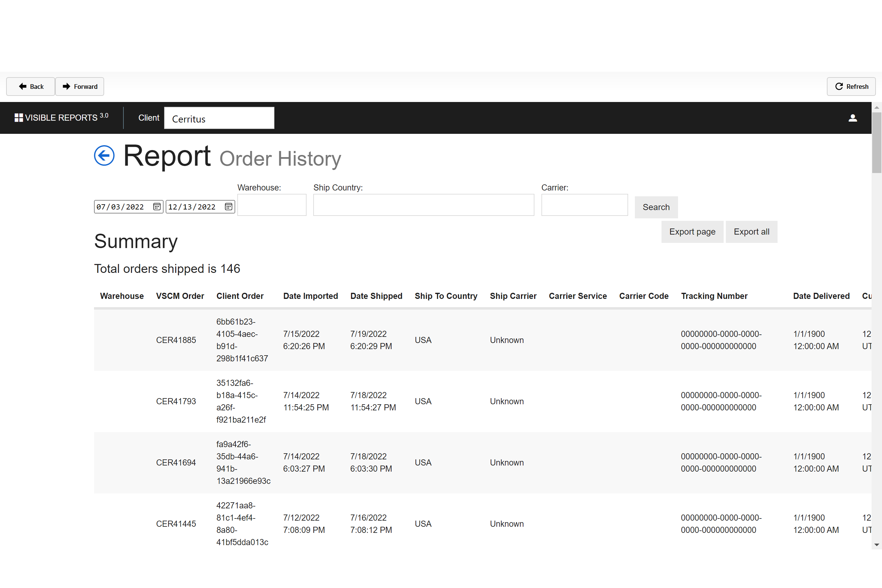
Task: Click the Ship Country input field
Action: 423,206
